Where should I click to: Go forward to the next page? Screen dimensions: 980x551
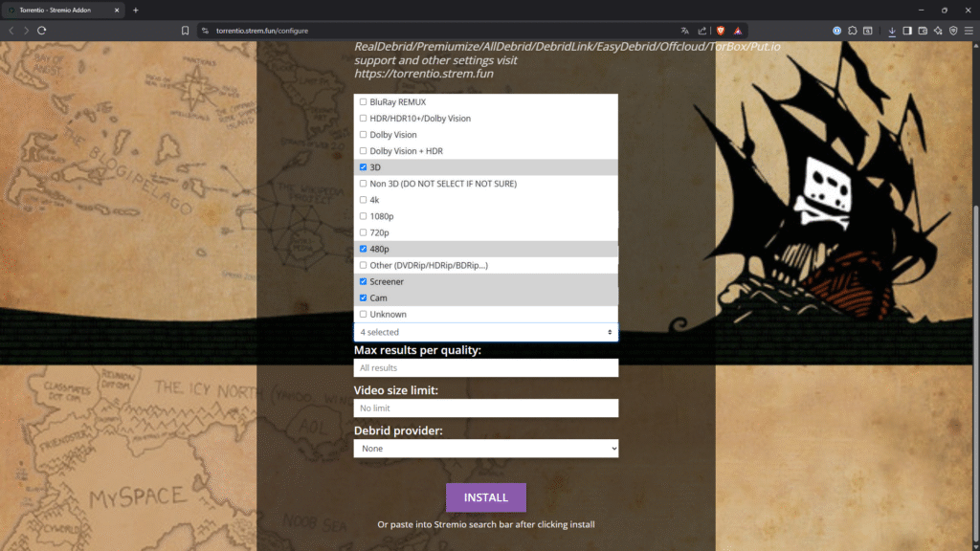(26, 31)
